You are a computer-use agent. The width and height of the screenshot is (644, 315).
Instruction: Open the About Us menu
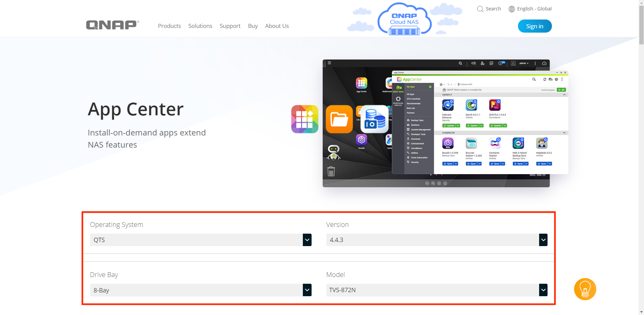click(x=277, y=26)
